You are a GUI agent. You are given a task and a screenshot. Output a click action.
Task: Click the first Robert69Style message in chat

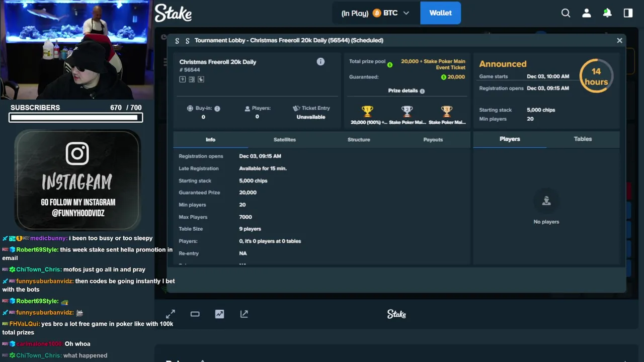tap(87, 254)
